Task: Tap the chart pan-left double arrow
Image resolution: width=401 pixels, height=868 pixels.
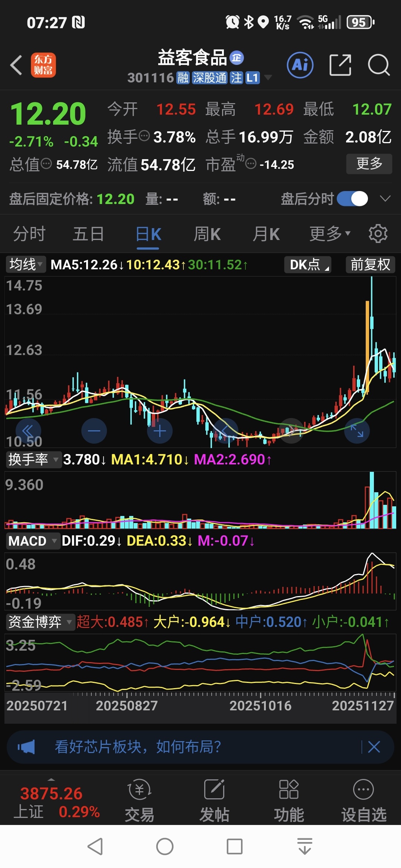Action: (28, 431)
